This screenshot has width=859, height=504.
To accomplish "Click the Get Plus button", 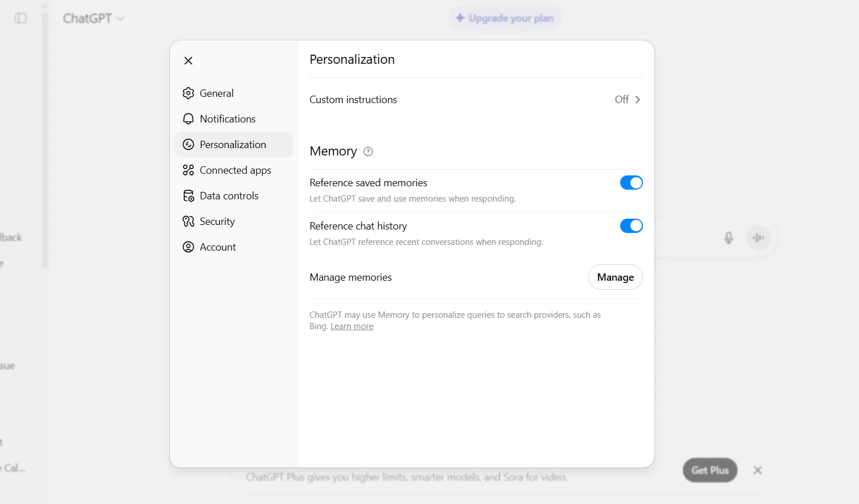I will tap(709, 470).
